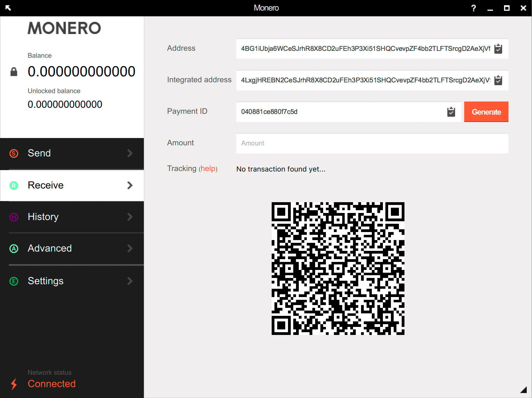Click the copy icon next to Payment ID
The width and height of the screenshot is (532, 398).
451,112
